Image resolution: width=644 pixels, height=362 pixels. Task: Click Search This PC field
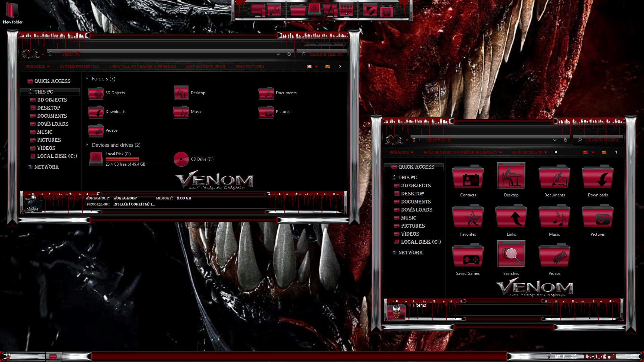325,54
